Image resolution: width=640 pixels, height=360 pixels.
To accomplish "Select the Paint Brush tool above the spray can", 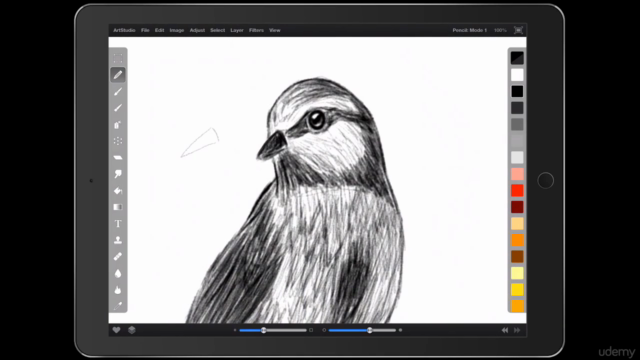I will (x=118, y=108).
